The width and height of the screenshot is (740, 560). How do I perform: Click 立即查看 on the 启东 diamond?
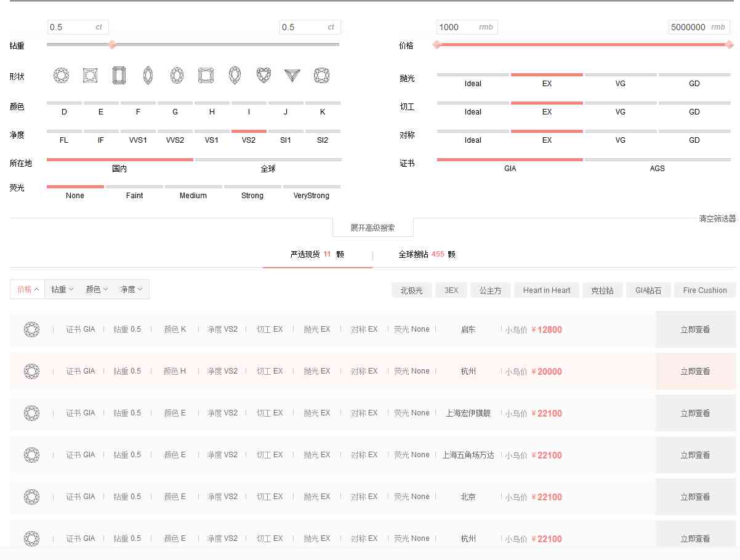pos(696,329)
